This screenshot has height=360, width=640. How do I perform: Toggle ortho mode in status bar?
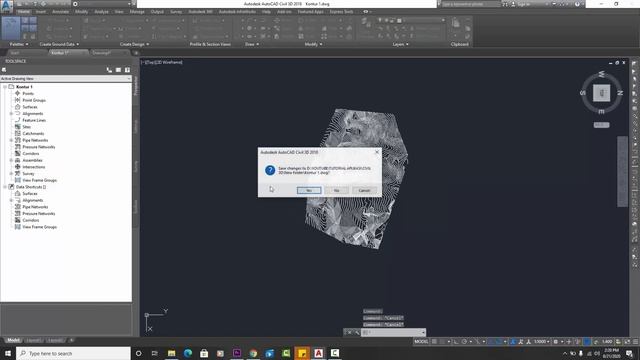tap(456, 342)
